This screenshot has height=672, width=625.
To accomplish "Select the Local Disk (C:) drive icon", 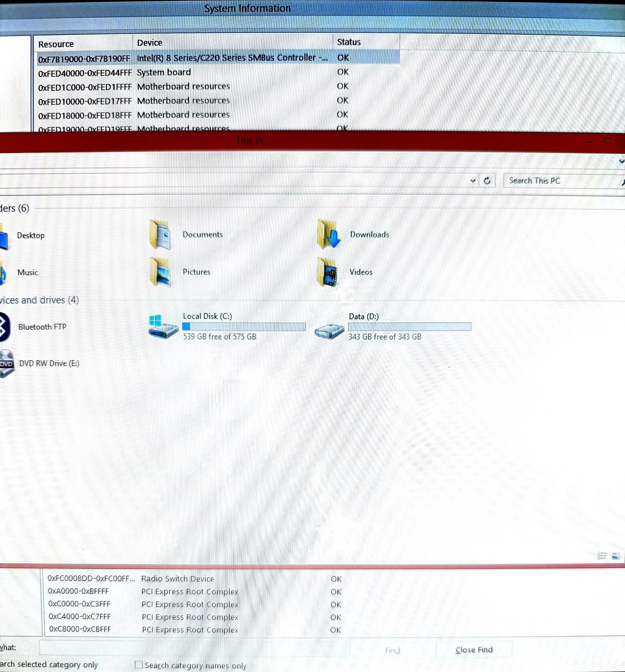I will (163, 326).
